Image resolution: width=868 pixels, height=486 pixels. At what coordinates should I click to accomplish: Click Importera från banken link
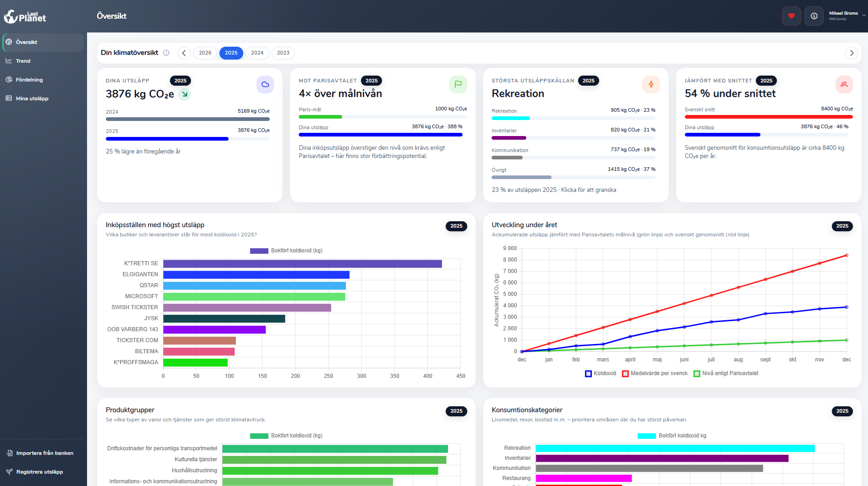[45, 453]
